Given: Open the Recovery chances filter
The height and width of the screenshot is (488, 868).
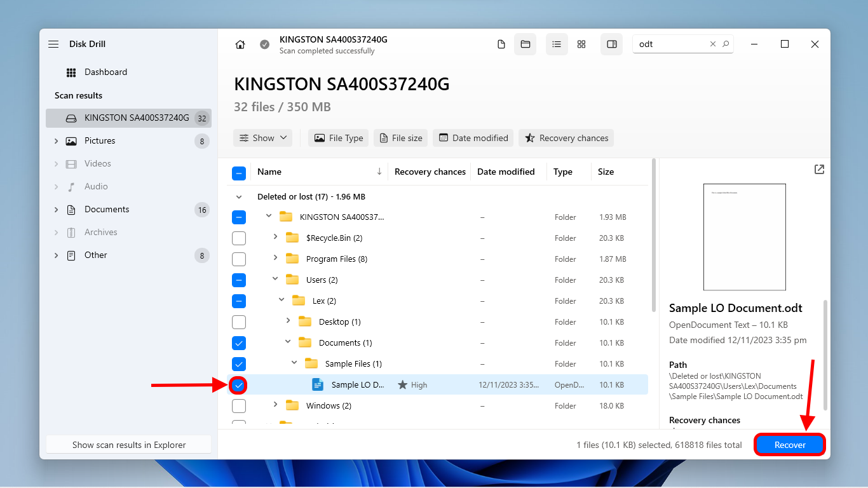Looking at the screenshot, I should [566, 138].
